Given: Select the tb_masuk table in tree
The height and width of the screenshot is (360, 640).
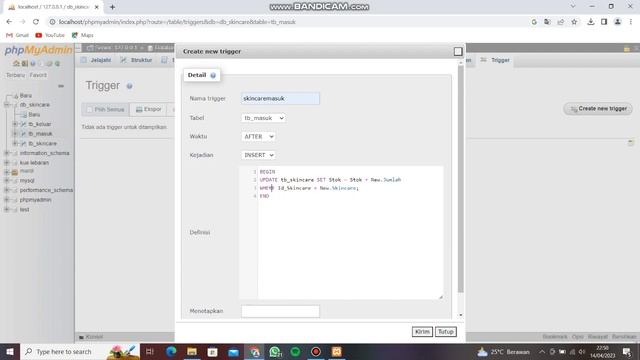Looking at the screenshot, I should point(40,134).
